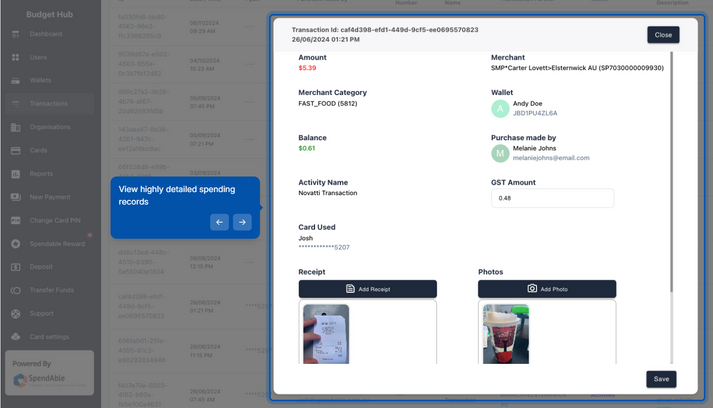
Task: Open the Support menu item
Action: point(41,314)
